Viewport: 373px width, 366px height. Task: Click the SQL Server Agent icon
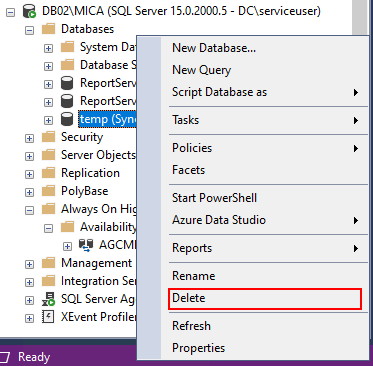[48, 299]
